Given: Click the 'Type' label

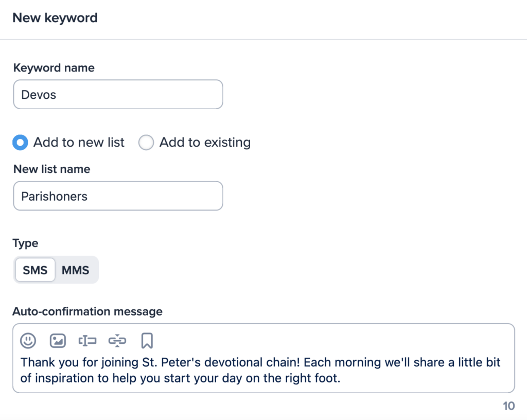Looking at the screenshot, I should (25, 243).
